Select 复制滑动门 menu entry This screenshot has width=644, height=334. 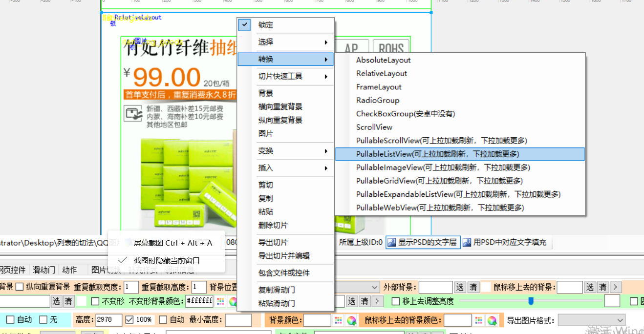point(285,290)
